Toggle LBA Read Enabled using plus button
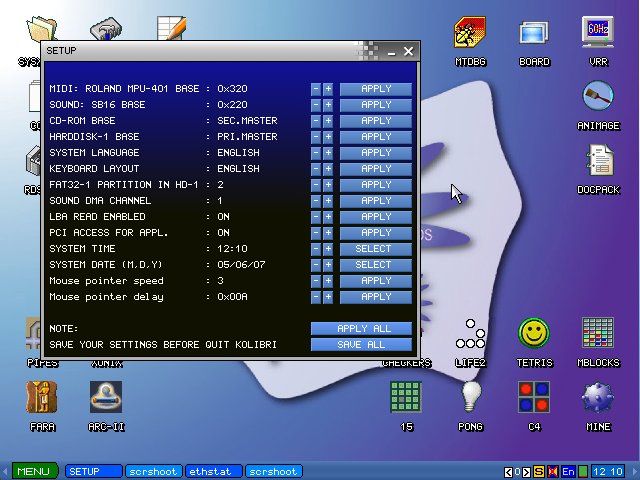Viewport: 640px width, 480px height. click(328, 217)
